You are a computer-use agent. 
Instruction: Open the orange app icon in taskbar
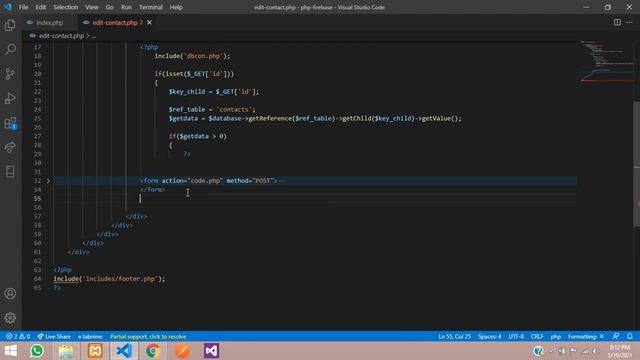pyautogui.click(x=182, y=351)
